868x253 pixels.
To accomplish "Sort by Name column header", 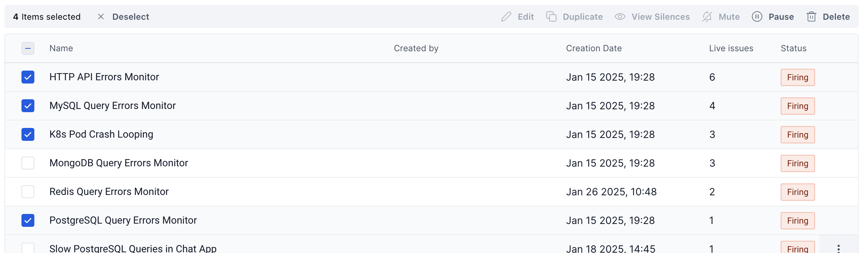I will pos(61,48).
